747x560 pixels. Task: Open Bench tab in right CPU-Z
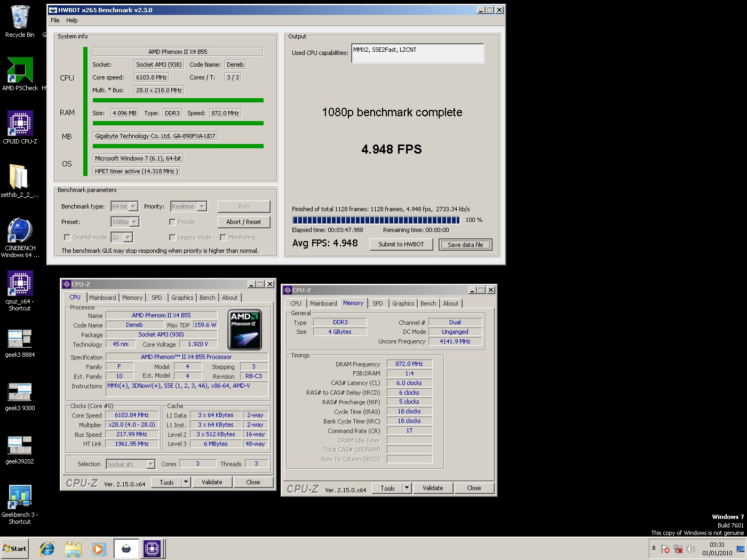[x=428, y=303]
